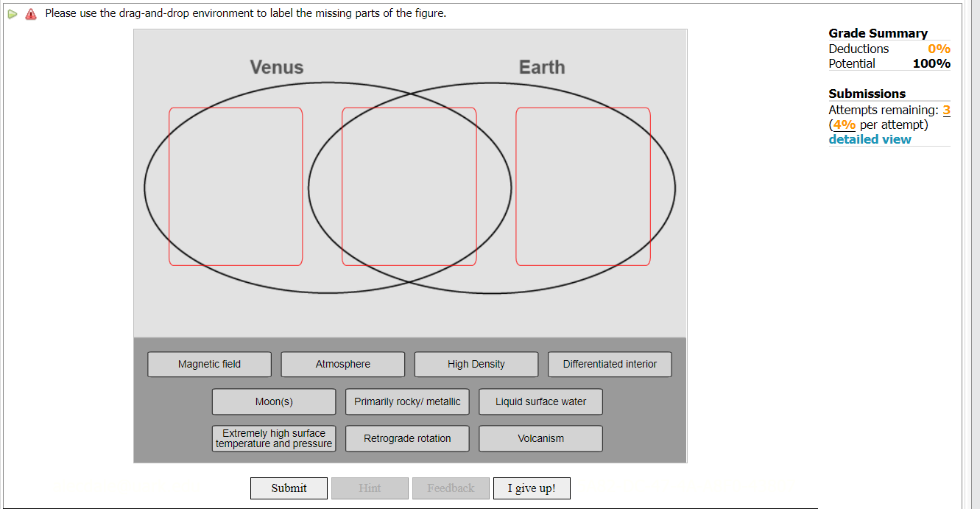The height and width of the screenshot is (509, 980).
Task: Open the detailed view link
Action: (870, 139)
